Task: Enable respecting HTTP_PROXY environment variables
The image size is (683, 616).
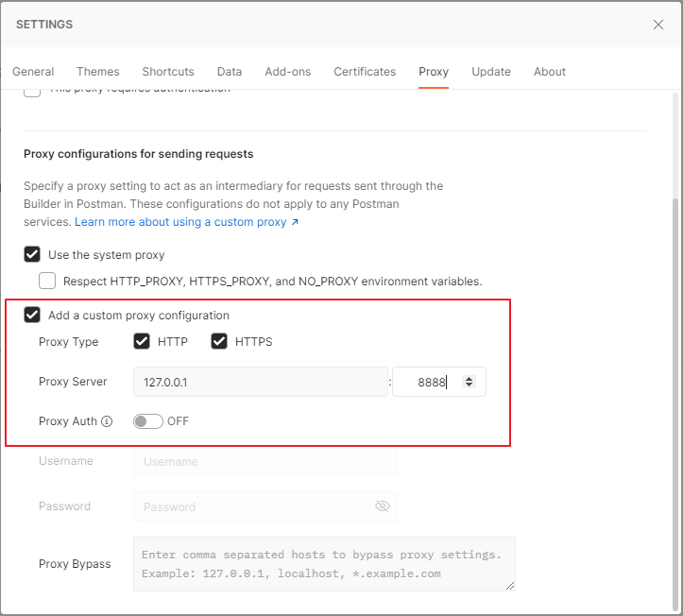Action: 47,281
